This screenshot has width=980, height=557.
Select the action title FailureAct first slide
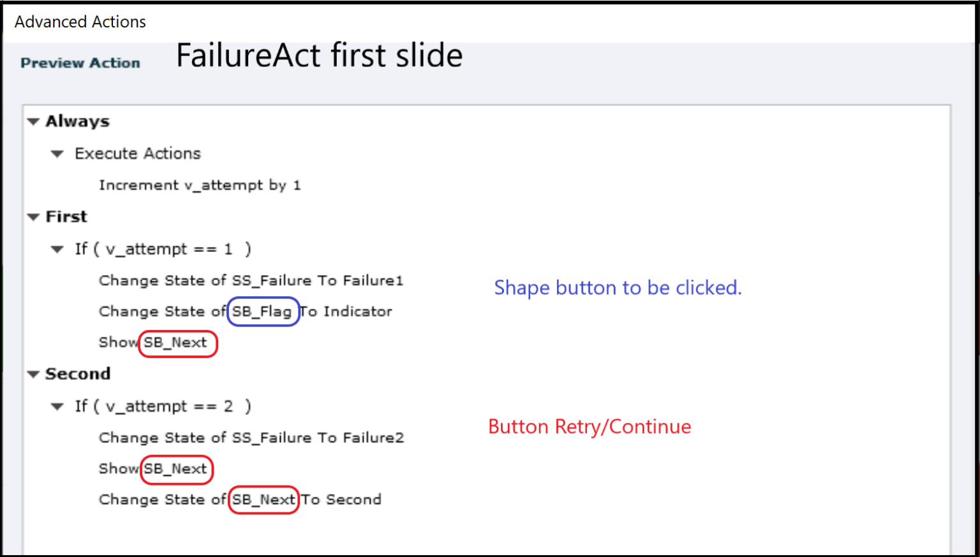[319, 55]
